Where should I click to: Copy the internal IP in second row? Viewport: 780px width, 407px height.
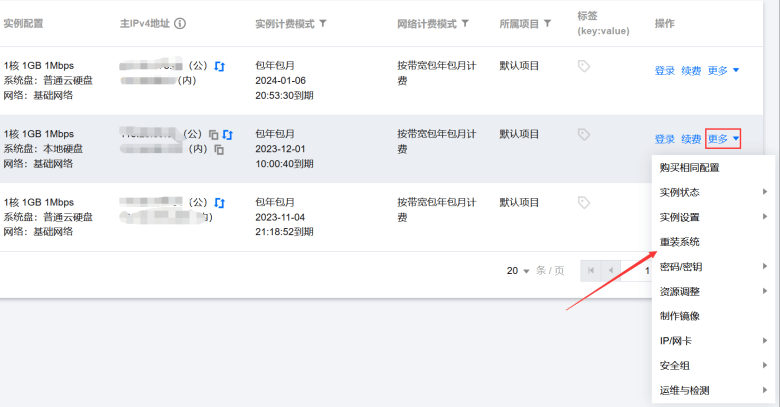[219, 149]
